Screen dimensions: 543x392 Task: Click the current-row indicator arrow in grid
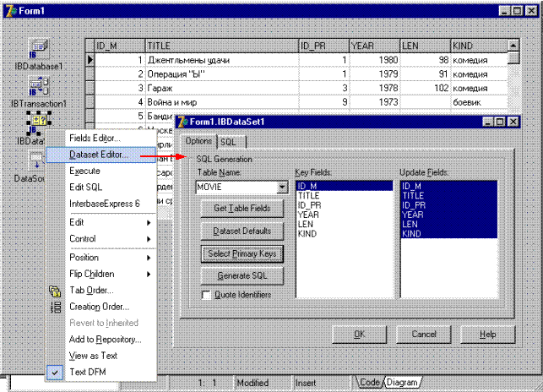pyautogui.click(x=90, y=60)
